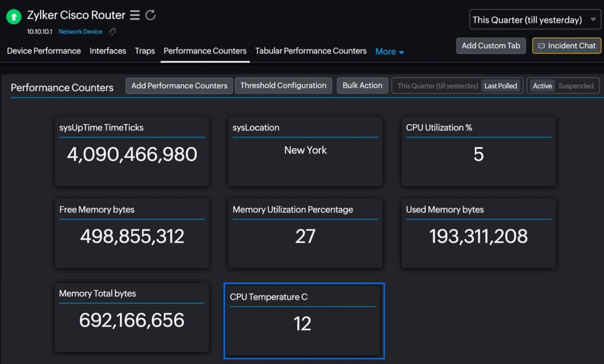
Task: Expand the More tabs dropdown
Action: [389, 52]
